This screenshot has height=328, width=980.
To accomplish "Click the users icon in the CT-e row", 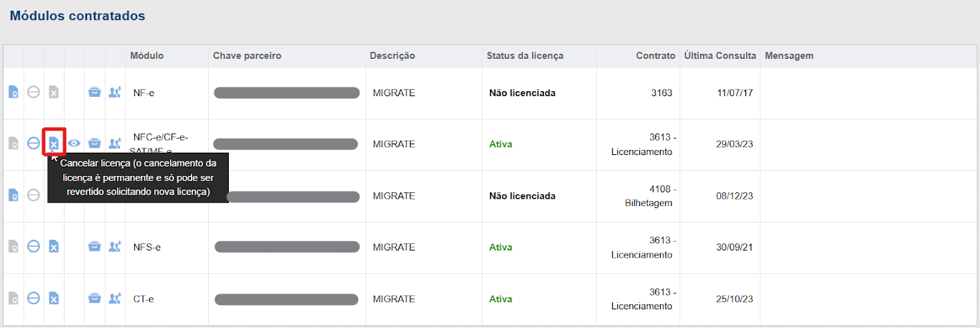I will click(115, 299).
